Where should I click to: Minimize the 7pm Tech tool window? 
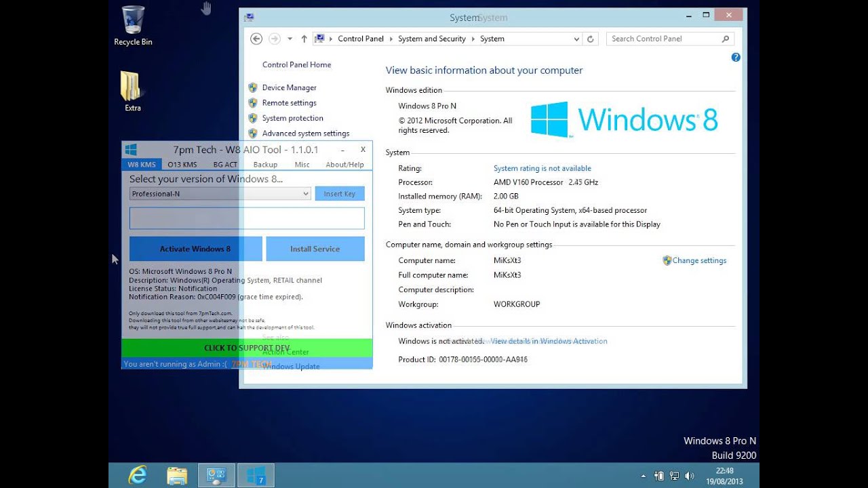pyautogui.click(x=342, y=150)
